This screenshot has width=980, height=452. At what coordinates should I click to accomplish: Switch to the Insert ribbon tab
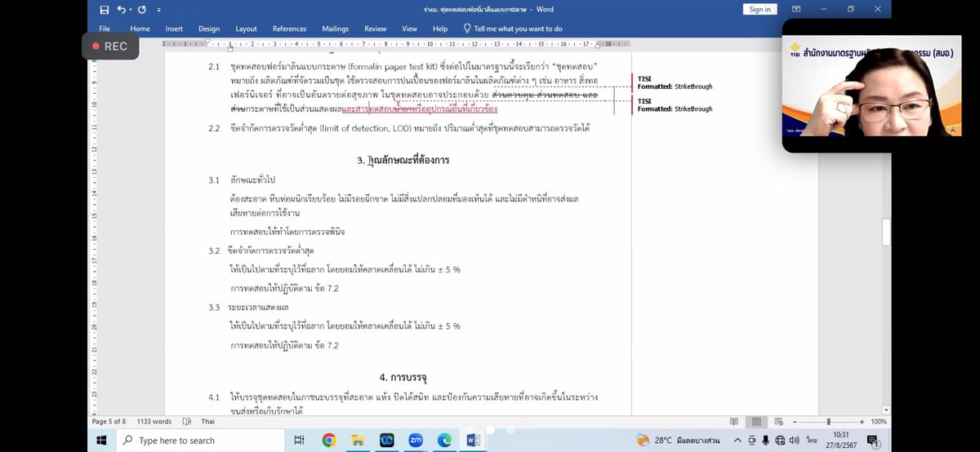coord(174,29)
